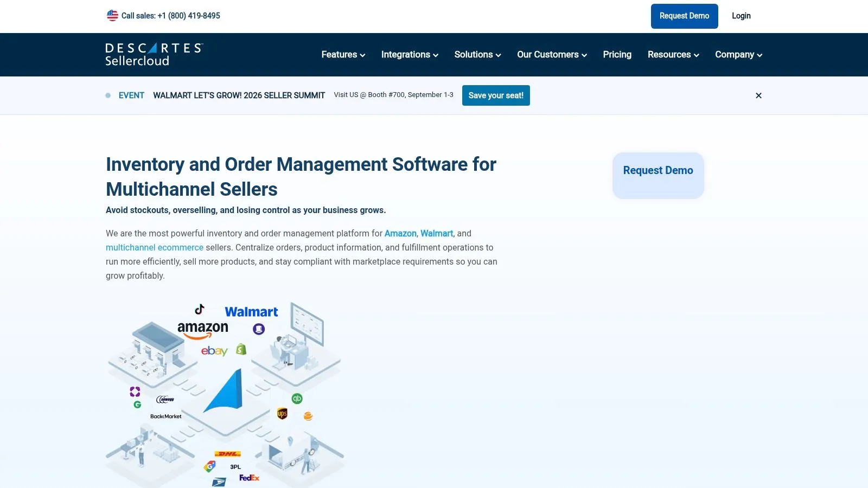Expand the Resources menu
Viewport: 868px width, 488px height.
(673, 55)
